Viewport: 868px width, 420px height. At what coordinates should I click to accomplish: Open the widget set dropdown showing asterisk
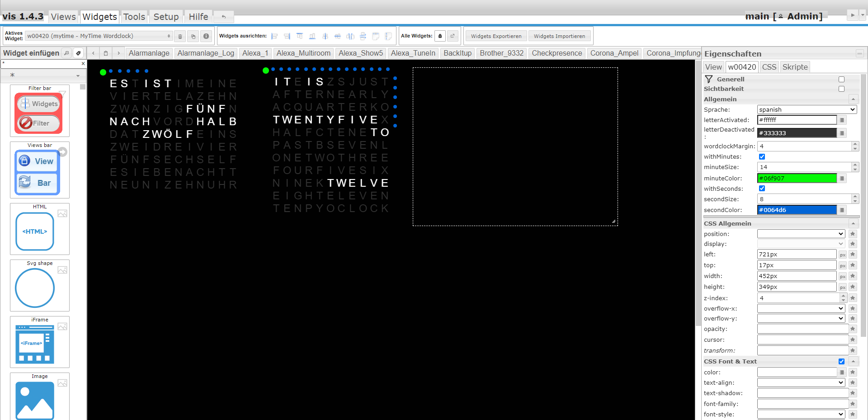(x=43, y=75)
